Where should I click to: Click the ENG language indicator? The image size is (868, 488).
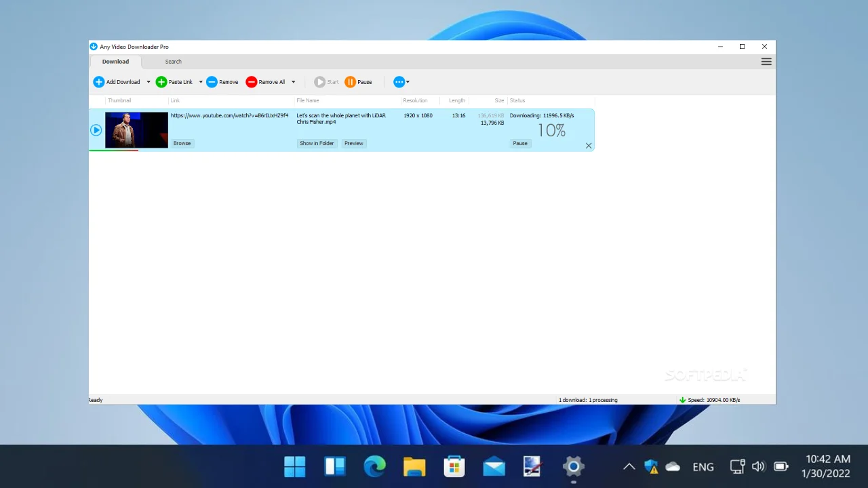(703, 467)
